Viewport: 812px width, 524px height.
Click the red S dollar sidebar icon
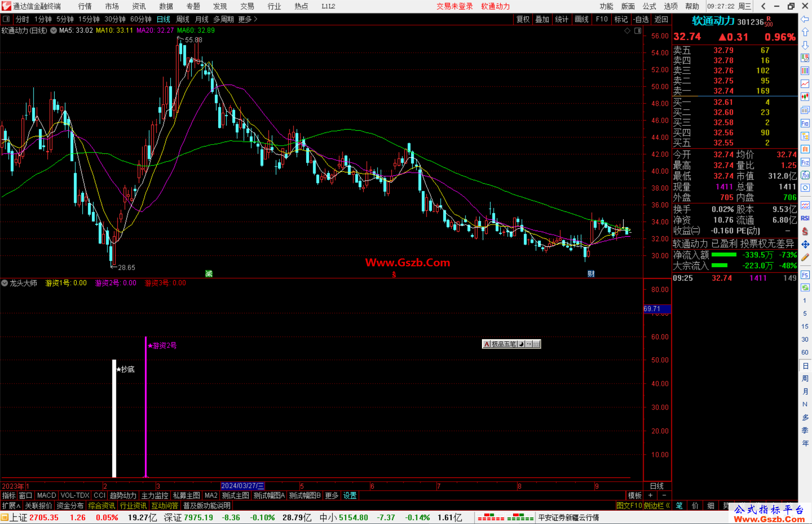(x=805, y=231)
